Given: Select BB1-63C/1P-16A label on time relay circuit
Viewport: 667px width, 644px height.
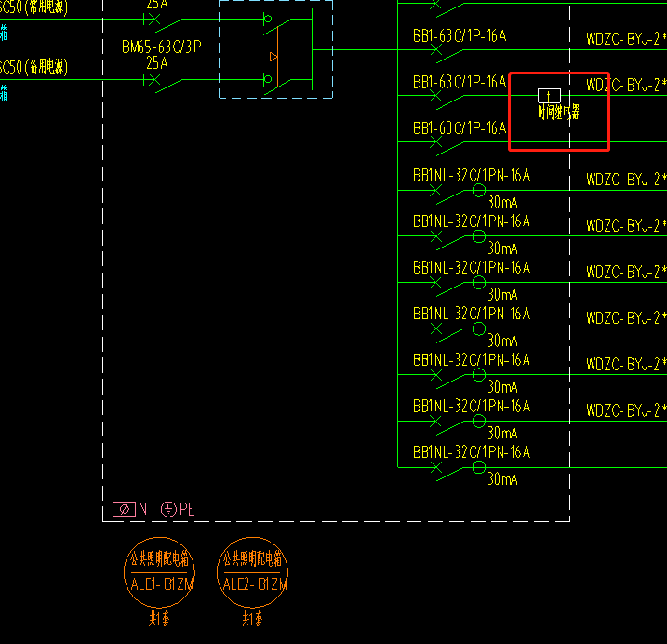Looking at the screenshot, I should click(x=460, y=82).
